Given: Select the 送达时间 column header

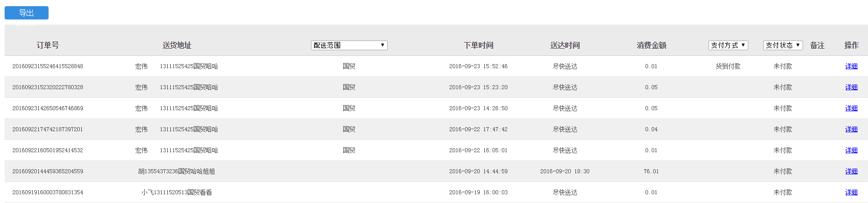Looking at the screenshot, I should [565, 45].
